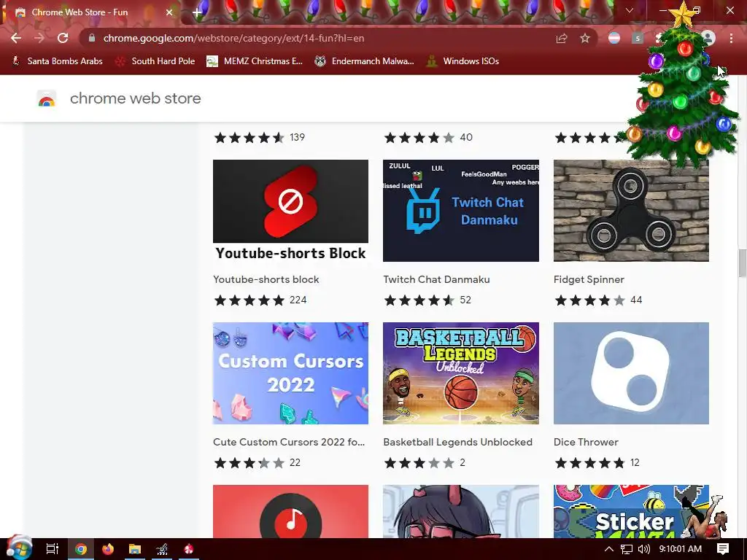Viewport: 747px width, 560px height.
Task: Click the 'S' extension icon in toolbar
Action: (x=638, y=38)
